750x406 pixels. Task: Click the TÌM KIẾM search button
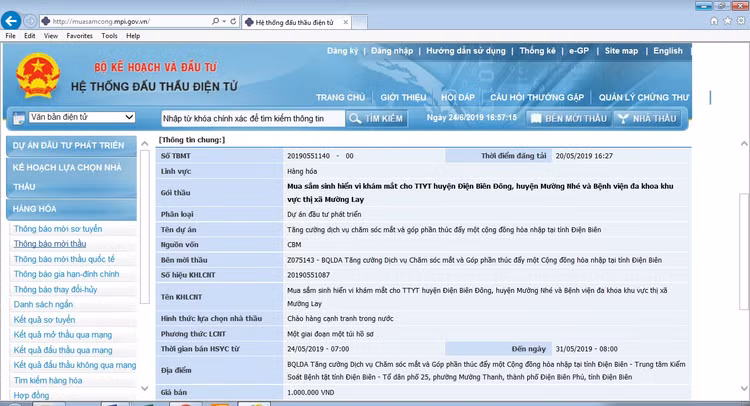[376, 118]
